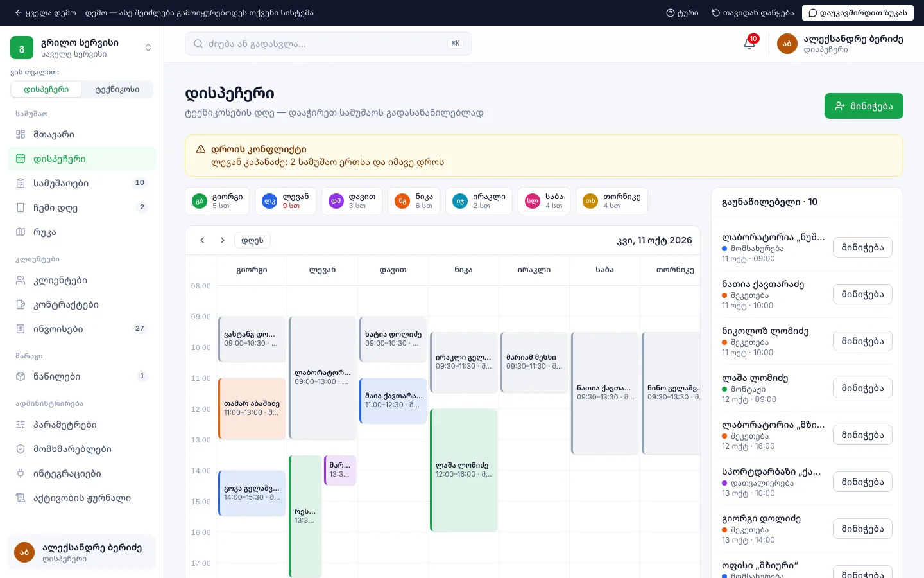Viewport: 924px width, 578px height.
Task: Click the პარამეტრები sliders icon
Action: pos(21,425)
